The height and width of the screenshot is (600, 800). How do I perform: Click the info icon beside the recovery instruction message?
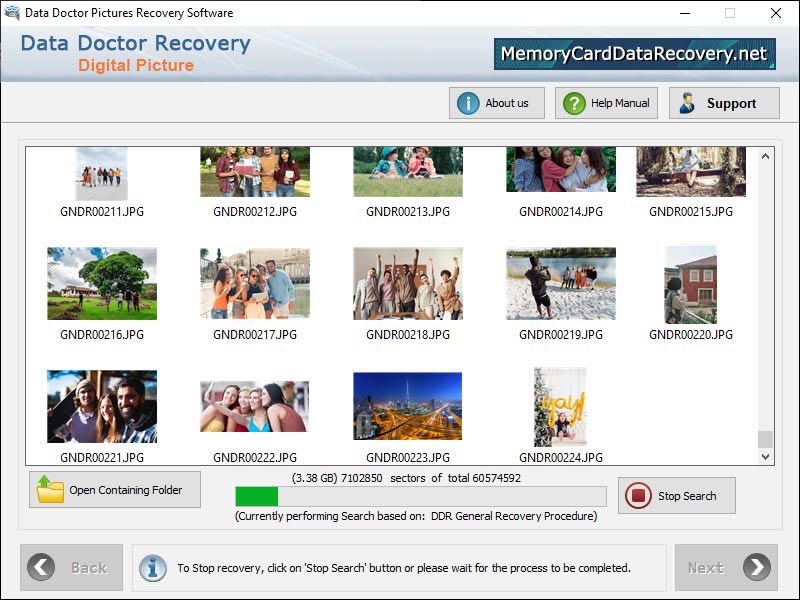point(152,567)
